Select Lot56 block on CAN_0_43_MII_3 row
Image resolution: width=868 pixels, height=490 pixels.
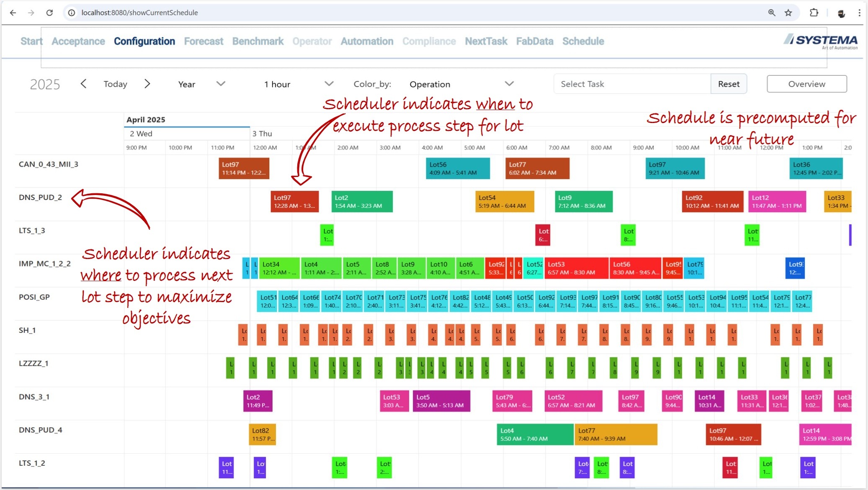point(457,168)
